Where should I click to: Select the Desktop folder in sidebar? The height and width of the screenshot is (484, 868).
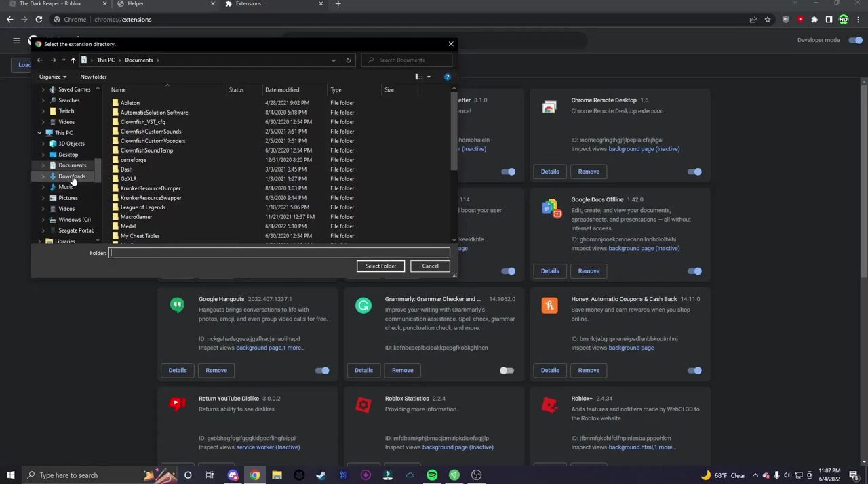(68, 155)
